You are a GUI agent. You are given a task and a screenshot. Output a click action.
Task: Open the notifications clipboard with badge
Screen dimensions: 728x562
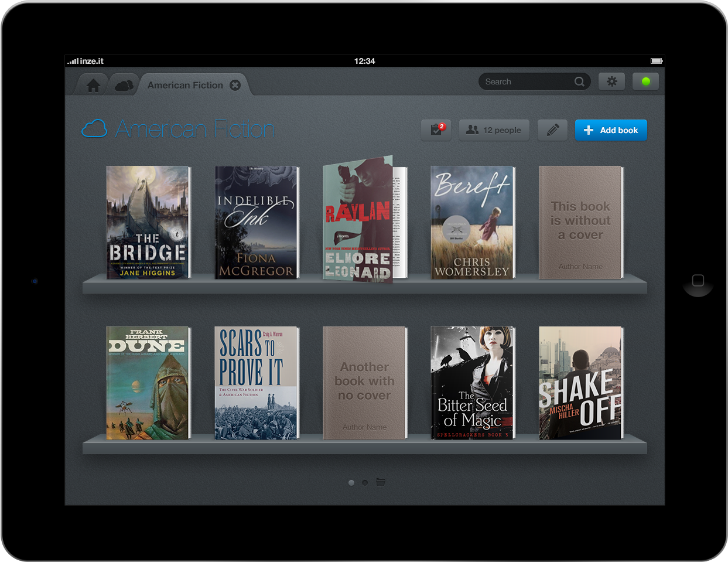point(436,130)
